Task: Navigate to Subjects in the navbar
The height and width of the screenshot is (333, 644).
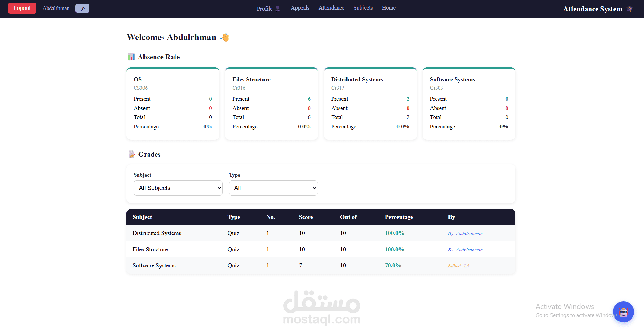Action: pos(363,8)
